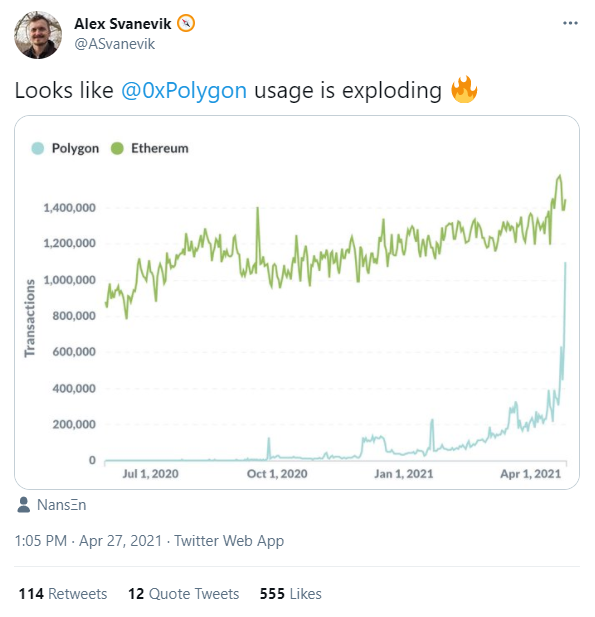
Task: Click the fire emoji in the tweet
Action: [464, 89]
